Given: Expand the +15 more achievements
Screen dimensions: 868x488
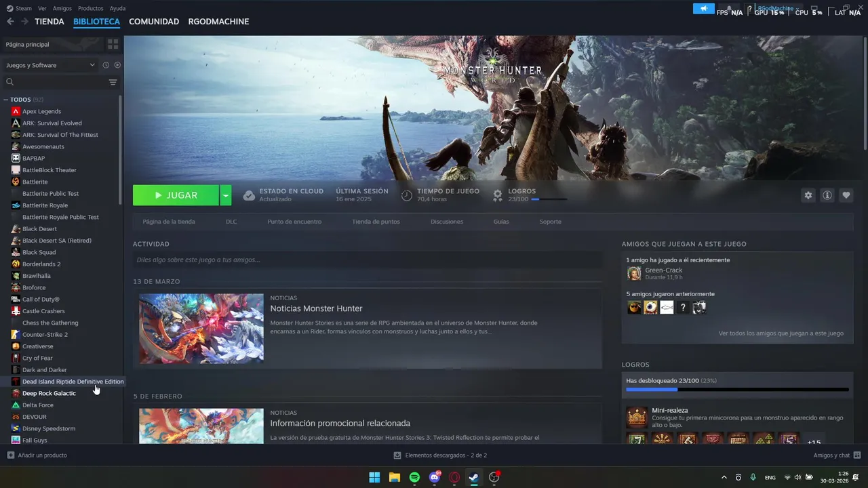Looking at the screenshot, I should 814,442.
